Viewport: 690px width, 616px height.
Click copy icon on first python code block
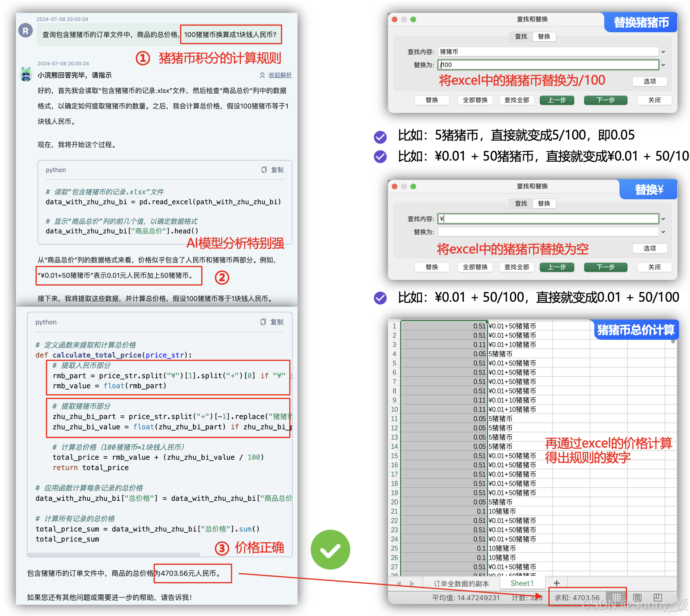point(264,170)
